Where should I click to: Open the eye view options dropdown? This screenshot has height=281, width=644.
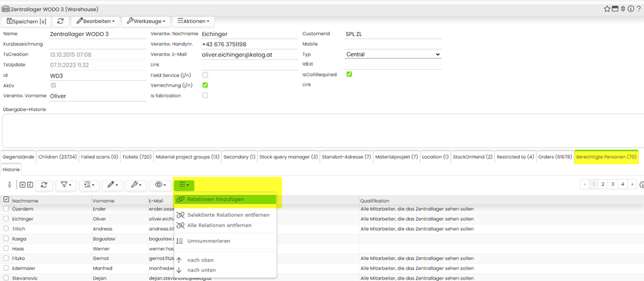tap(160, 185)
